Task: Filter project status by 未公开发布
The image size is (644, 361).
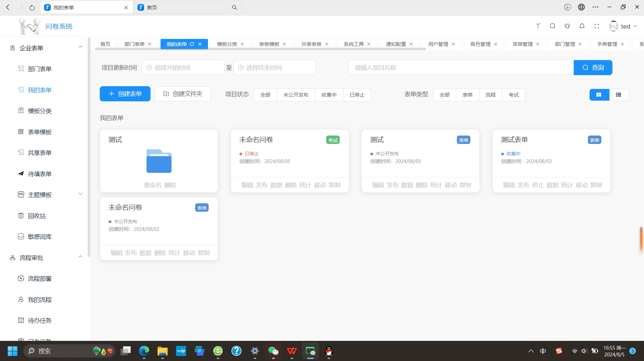Action: tap(296, 95)
